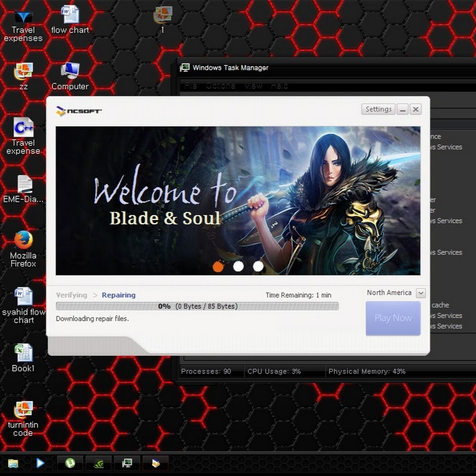Open the North America region dropdown

(x=421, y=293)
